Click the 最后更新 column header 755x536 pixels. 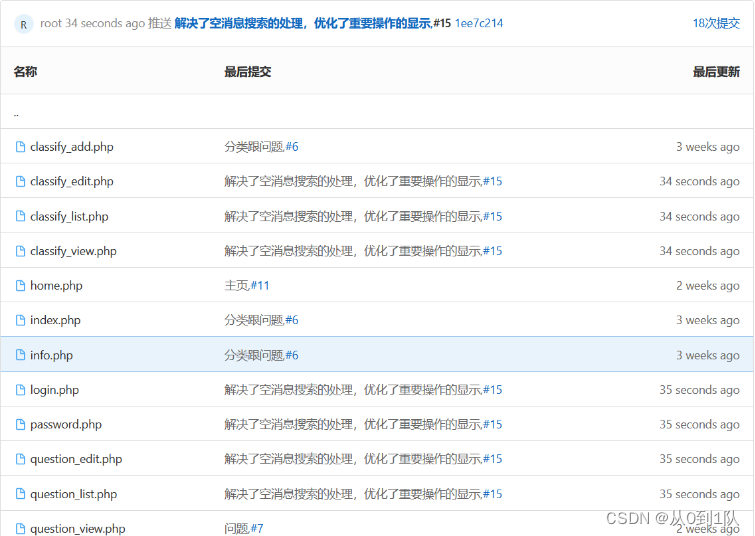716,72
